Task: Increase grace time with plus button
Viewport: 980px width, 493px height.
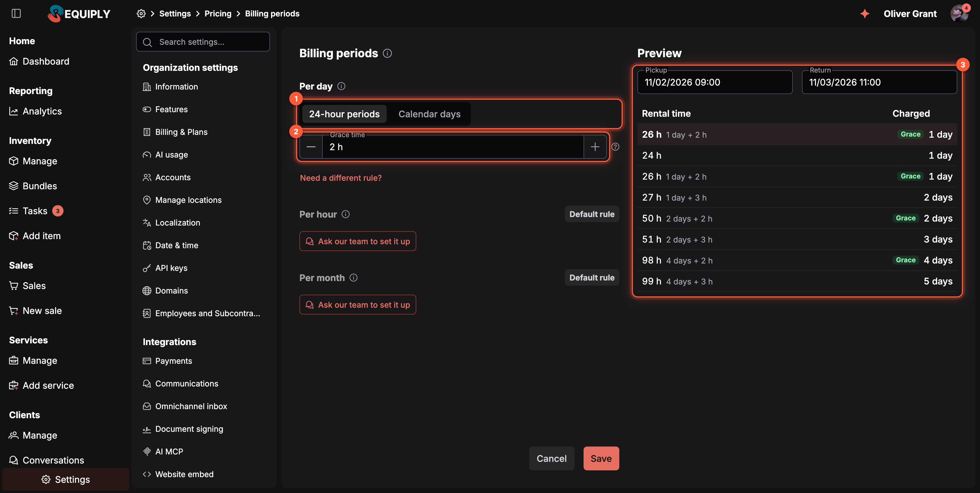Action: (595, 147)
